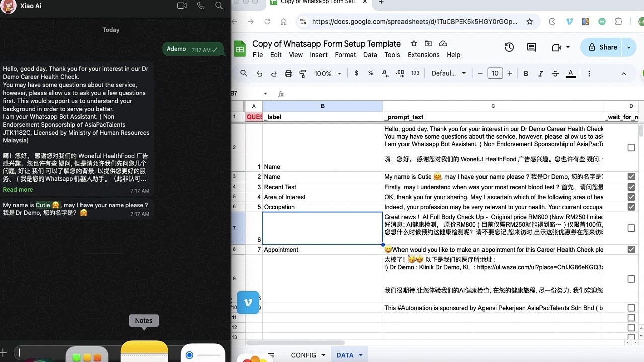This screenshot has width=644, height=362.
Task: Collapse the Sheets menus with the chevron
Action: click(624, 73)
